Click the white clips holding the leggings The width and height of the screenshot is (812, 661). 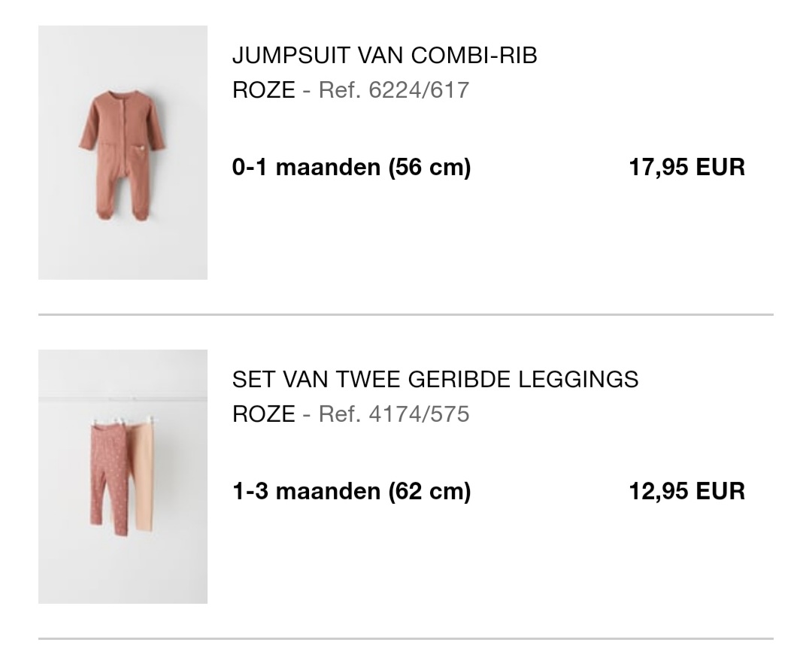point(123,420)
